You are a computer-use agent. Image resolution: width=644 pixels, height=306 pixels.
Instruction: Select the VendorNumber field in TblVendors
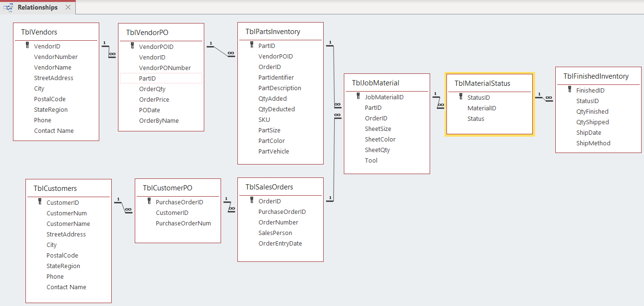(56, 57)
